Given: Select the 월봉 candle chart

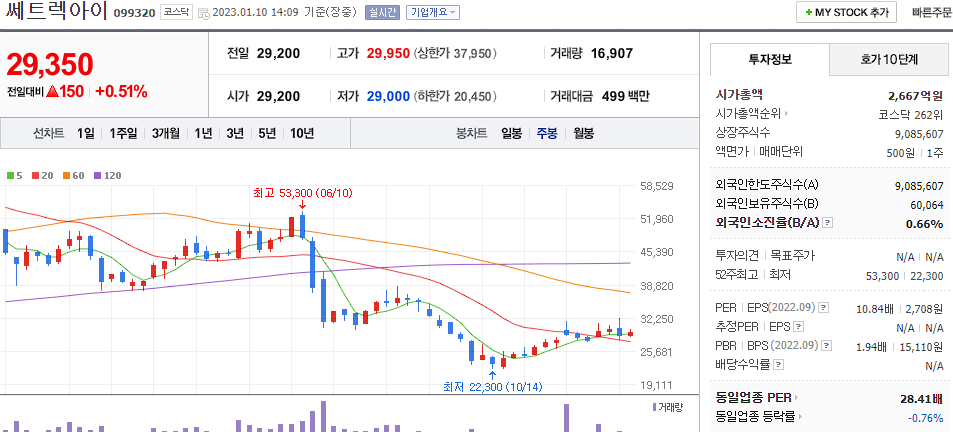Looking at the screenshot, I should click(583, 134).
